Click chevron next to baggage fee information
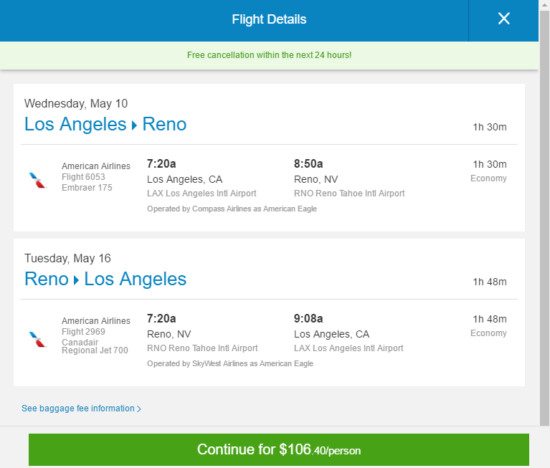 click(x=139, y=409)
